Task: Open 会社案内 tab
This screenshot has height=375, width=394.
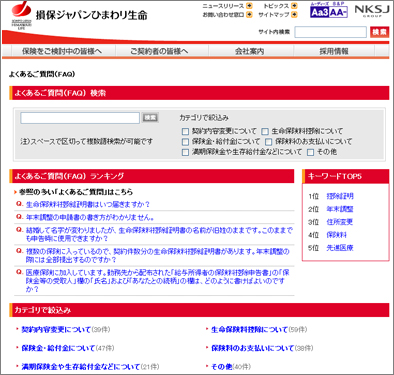Action: pos(250,51)
